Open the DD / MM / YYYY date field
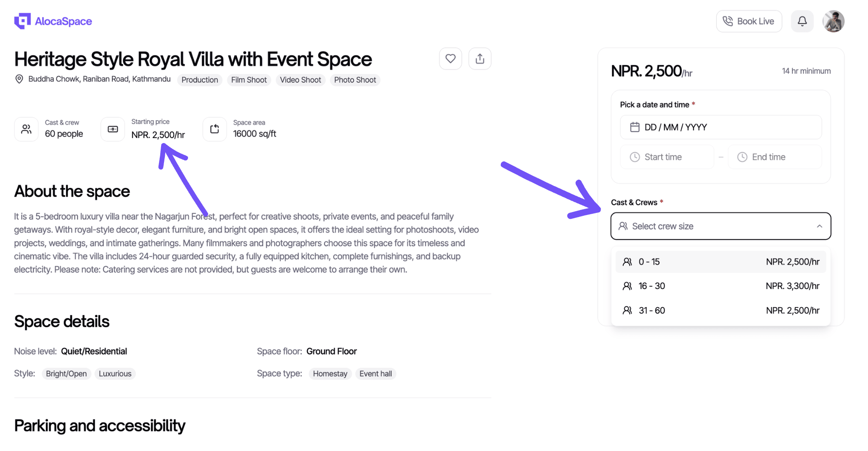The width and height of the screenshot is (868, 451). click(x=720, y=127)
